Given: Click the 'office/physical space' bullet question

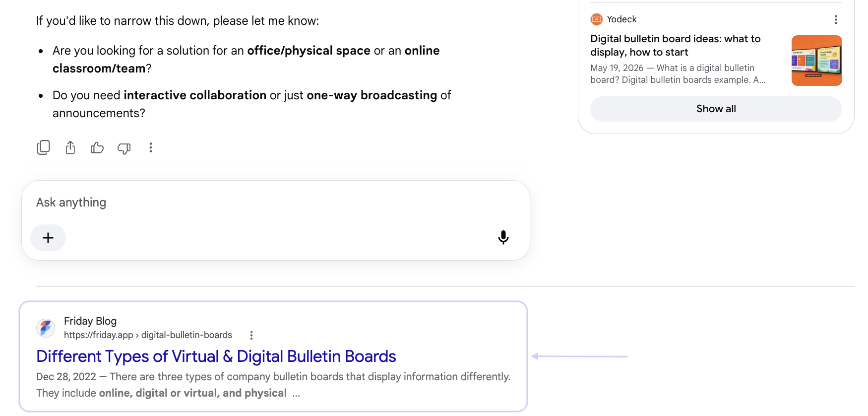Looking at the screenshot, I should [246, 60].
